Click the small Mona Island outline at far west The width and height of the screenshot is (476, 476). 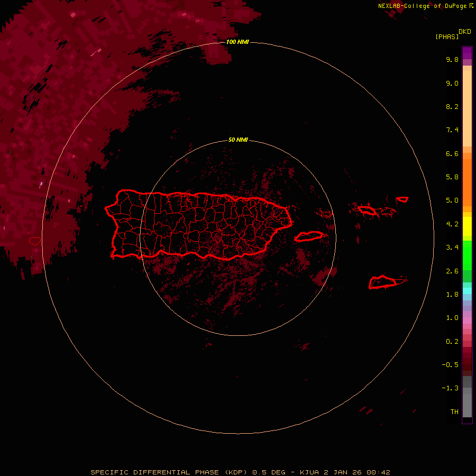pyautogui.click(x=34, y=241)
